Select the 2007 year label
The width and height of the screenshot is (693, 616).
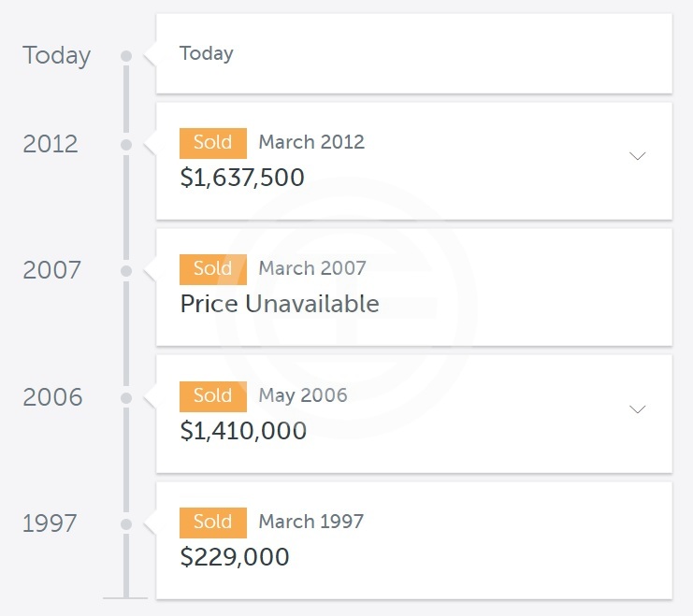52,271
